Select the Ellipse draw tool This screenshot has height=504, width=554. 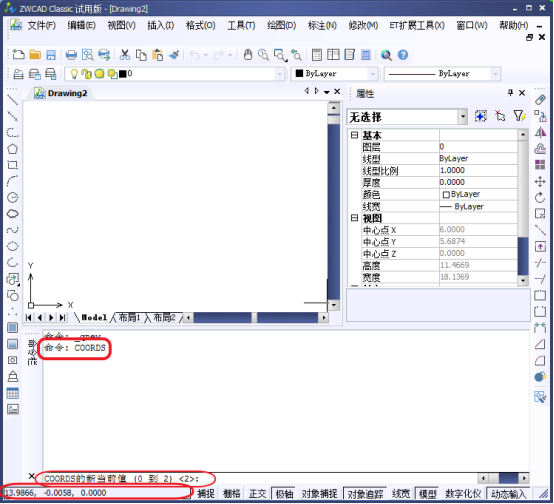pos(13,246)
